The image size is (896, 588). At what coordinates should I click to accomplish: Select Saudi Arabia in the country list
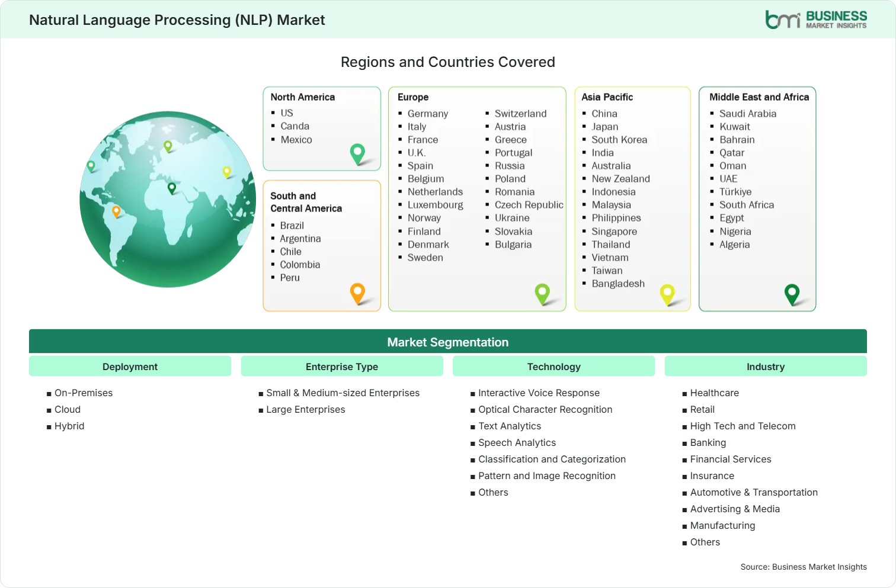748,114
